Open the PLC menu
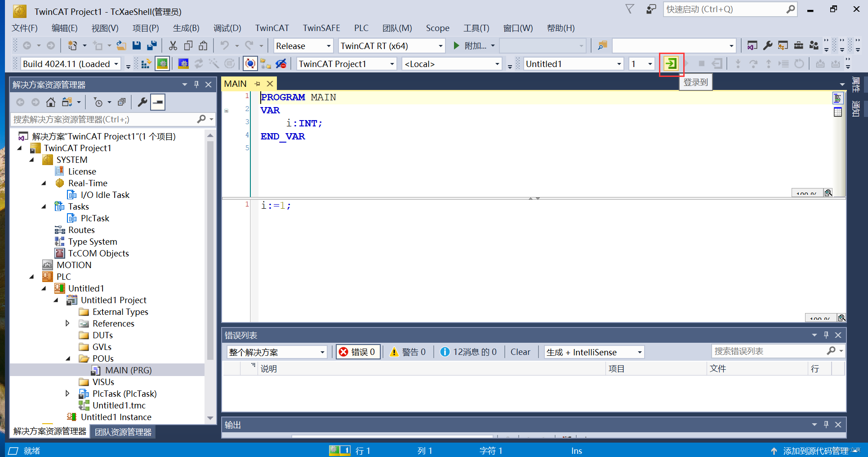 [361, 28]
